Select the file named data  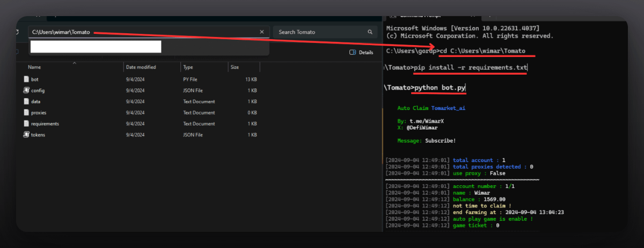tap(35, 101)
